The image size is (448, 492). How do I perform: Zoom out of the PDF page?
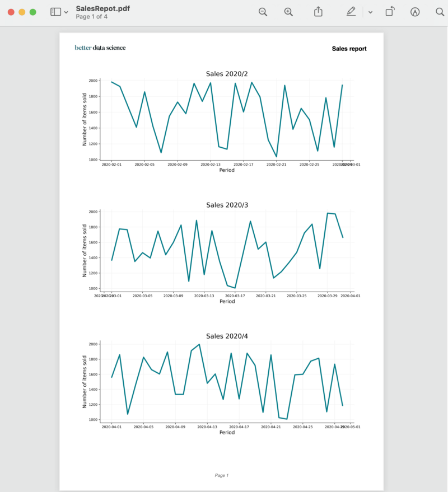click(263, 12)
